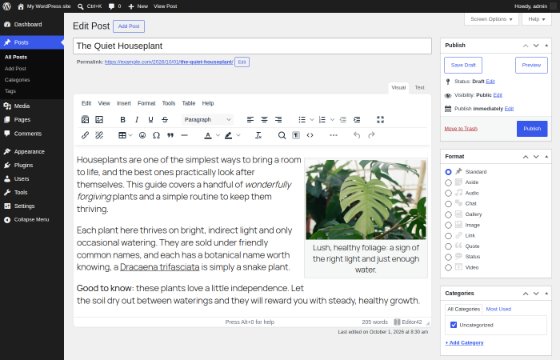The height and width of the screenshot is (360, 560).
Task: Enter fullscreen editor mode
Action: click(380, 120)
